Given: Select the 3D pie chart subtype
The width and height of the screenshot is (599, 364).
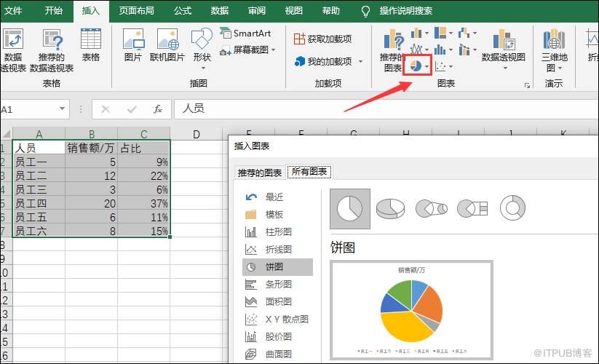Looking at the screenshot, I should (x=391, y=209).
